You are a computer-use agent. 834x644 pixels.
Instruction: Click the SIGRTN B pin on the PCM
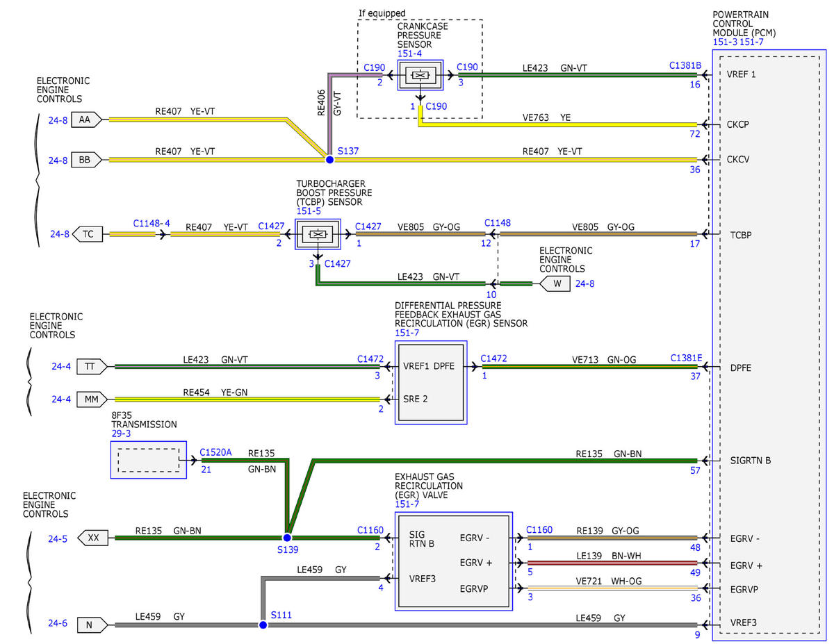[x=751, y=460]
